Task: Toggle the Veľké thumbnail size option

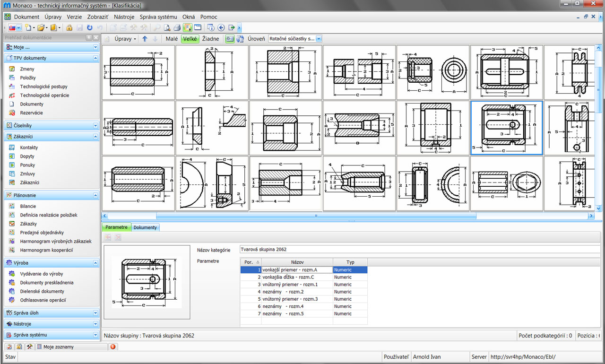Action: click(190, 39)
